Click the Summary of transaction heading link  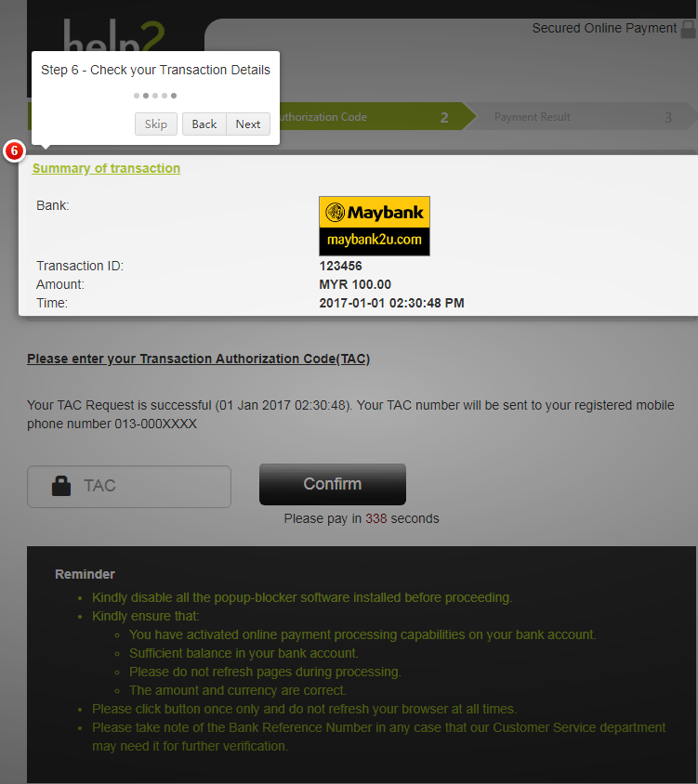tap(106, 168)
